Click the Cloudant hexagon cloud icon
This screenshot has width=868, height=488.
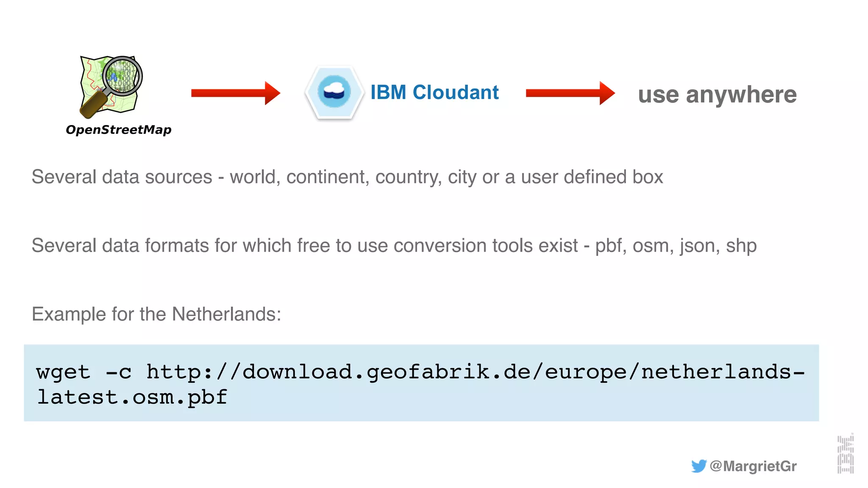(334, 92)
